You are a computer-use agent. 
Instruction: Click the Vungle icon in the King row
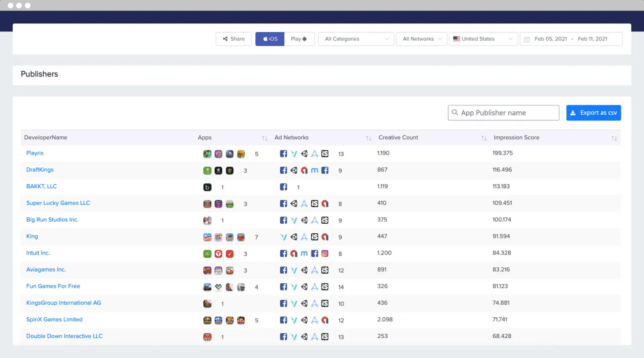pyautogui.click(x=283, y=237)
